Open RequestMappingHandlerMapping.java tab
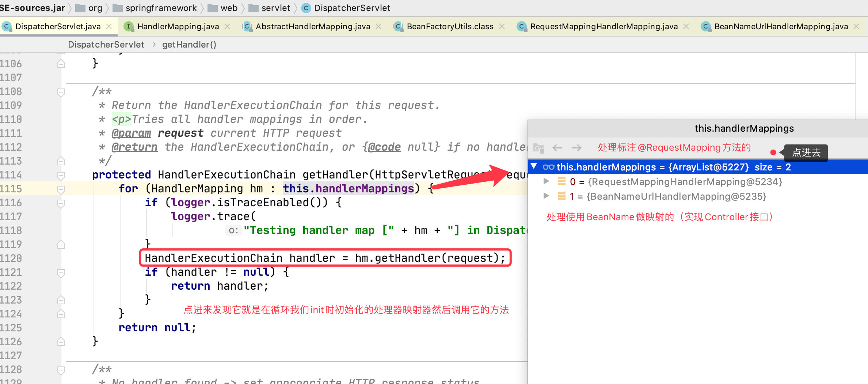The image size is (868, 384). click(604, 26)
